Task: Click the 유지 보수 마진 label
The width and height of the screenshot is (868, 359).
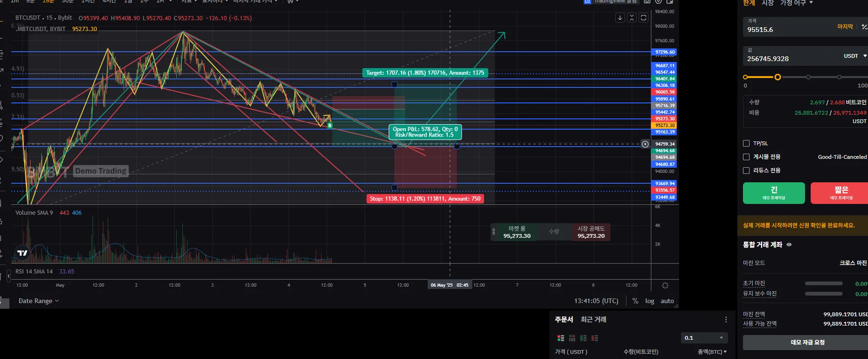Action: tap(759, 294)
